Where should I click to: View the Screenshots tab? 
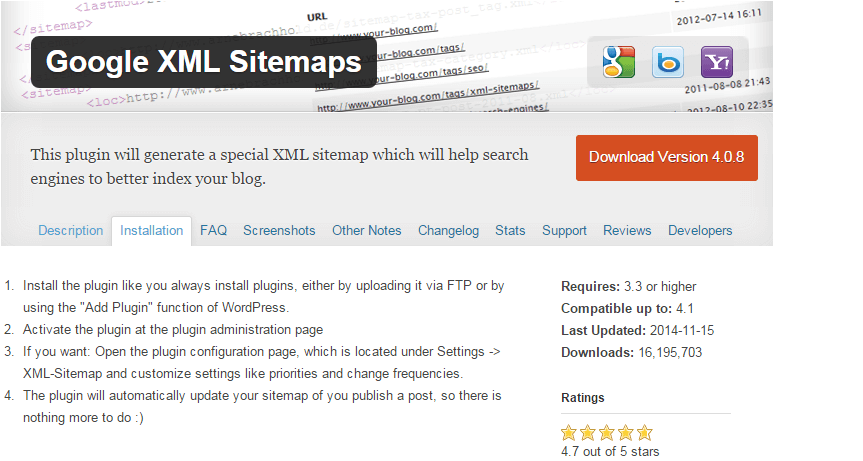(279, 230)
